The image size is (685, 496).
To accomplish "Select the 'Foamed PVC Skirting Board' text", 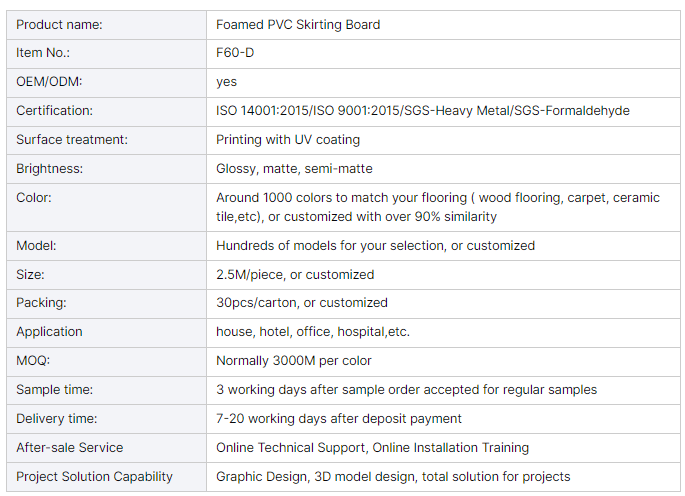I will (x=298, y=24).
